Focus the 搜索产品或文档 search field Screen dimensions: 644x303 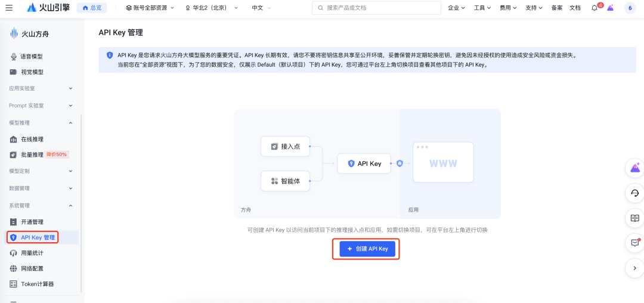coord(376,8)
